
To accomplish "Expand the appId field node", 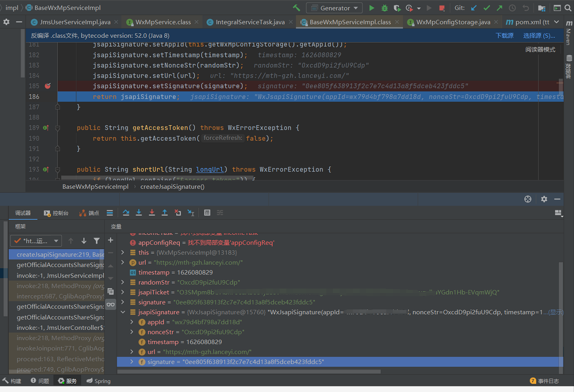I will [x=132, y=322].
